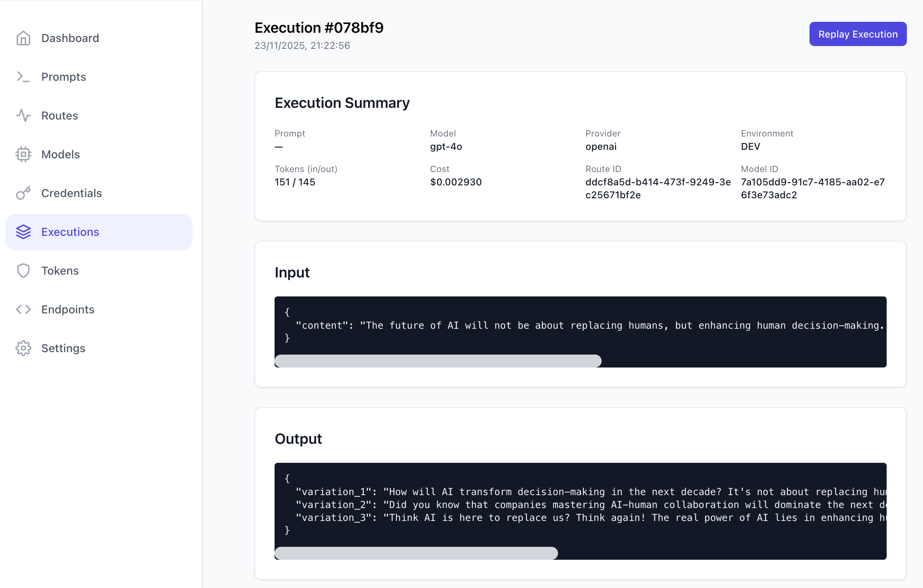This screenshot has height=588, width=923.
Task: Select the Executions layers icon
Action: 23,232
